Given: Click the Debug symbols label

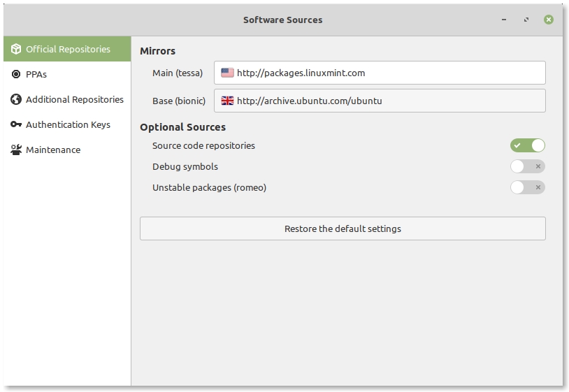Looking at the screenshot, I should [185, 167].
